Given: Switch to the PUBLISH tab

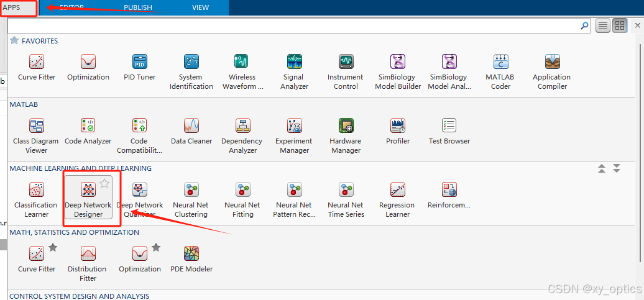Looking at the screenshot, I should [138, 7].
